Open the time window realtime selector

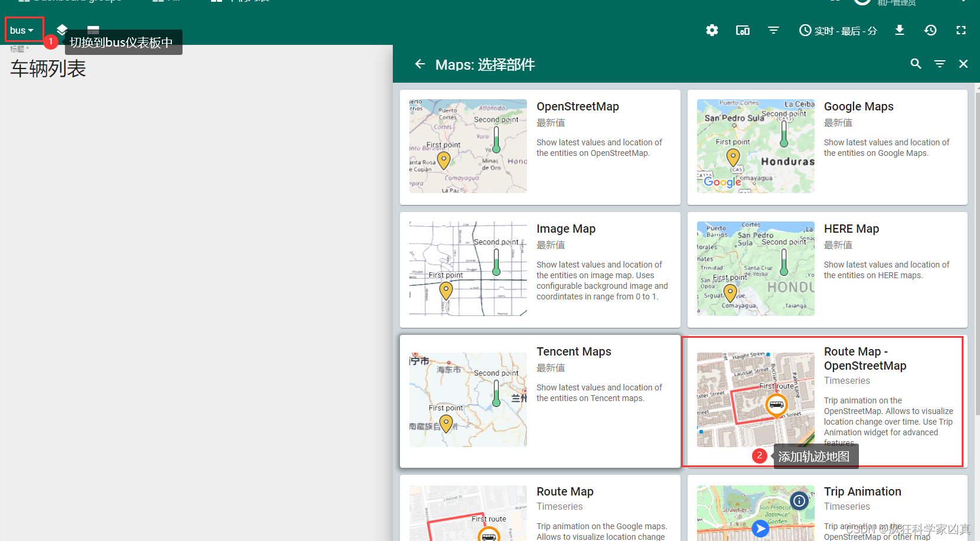(838, 30)
